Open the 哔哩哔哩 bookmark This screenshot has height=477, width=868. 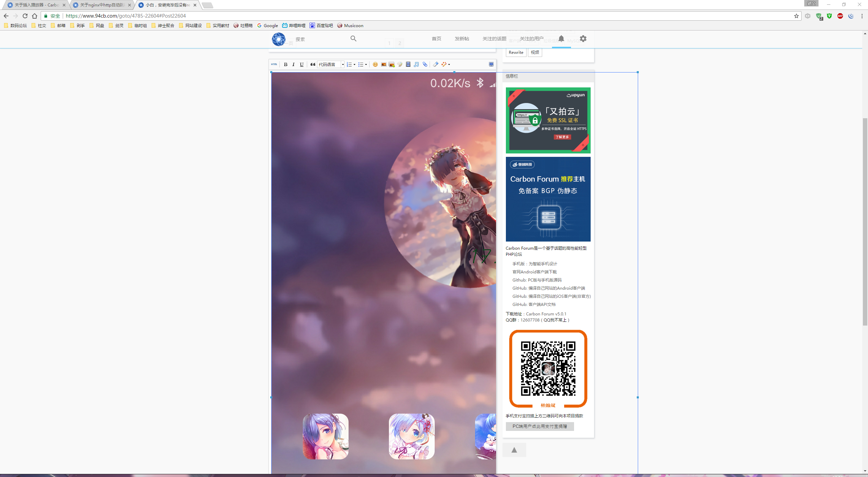pyautogui.click(x=294, y=25)
